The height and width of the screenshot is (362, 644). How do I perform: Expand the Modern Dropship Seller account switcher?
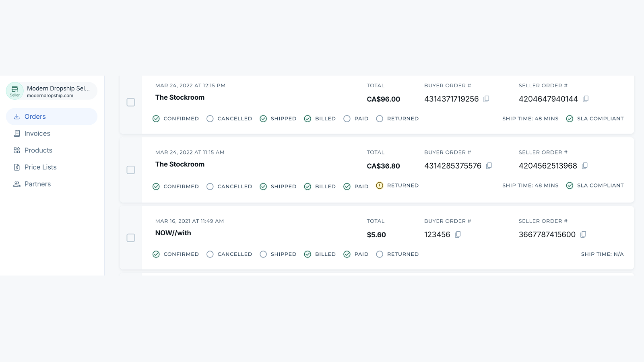coord(58,91)
